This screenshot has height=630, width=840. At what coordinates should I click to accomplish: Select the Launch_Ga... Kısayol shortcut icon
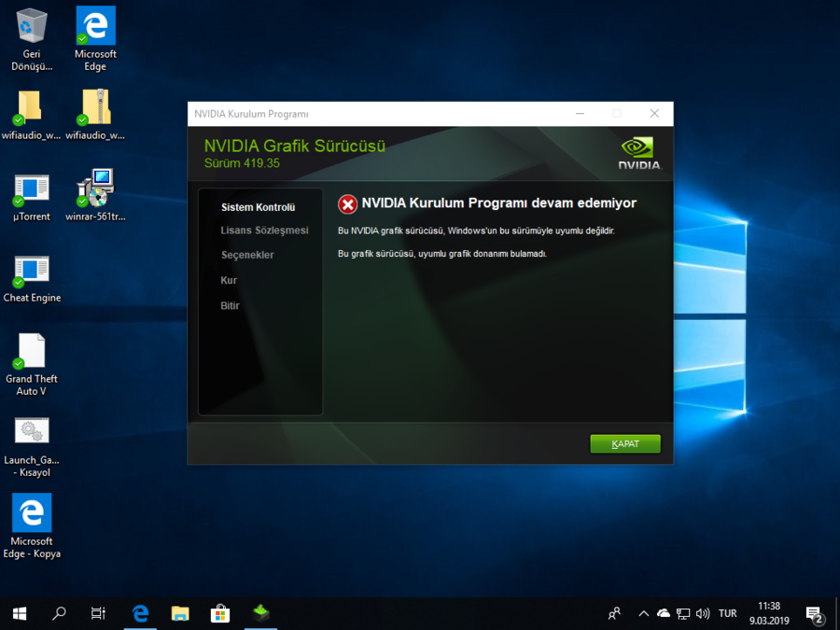pyautogui.click(x=32, y=447)
